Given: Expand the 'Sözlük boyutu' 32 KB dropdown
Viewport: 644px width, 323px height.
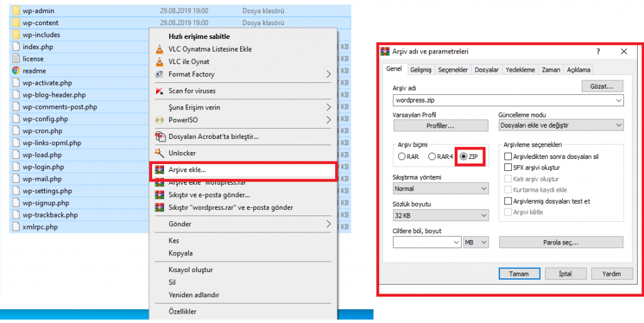Looking at the screenshot, I should tap(440, 216).
